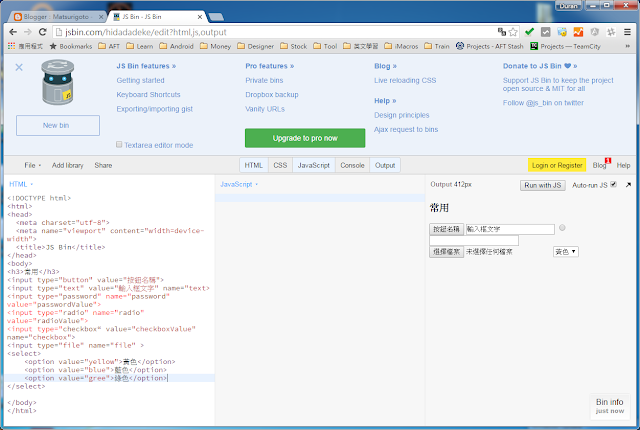Click the text input field in output preview
The height and width of the screenshot is (430, 640).
[510, 229]
